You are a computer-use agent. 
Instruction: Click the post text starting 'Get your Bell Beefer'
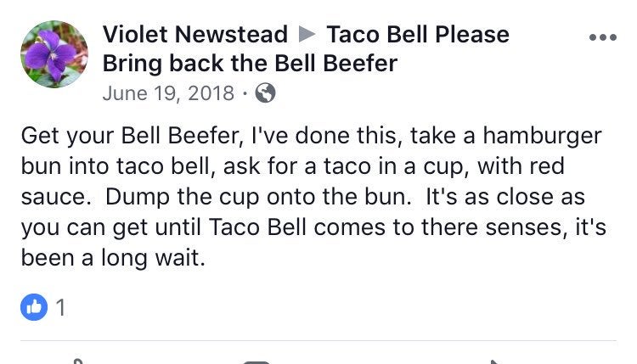pos(313,196)
